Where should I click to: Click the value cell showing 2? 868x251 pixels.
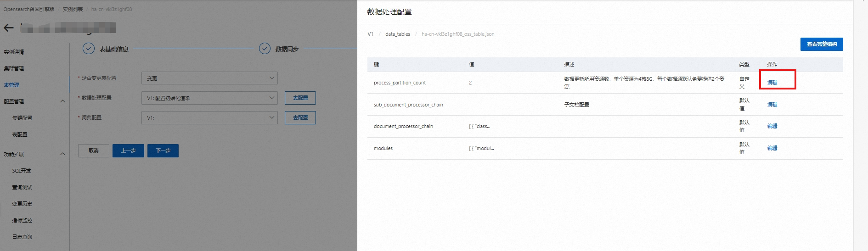[x=470, y=83]
